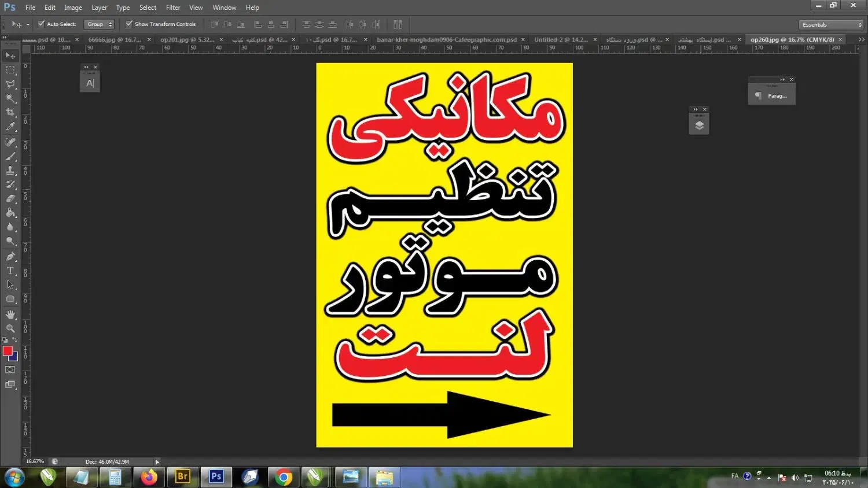Switch to the Pen tool

tap(10, 256)
